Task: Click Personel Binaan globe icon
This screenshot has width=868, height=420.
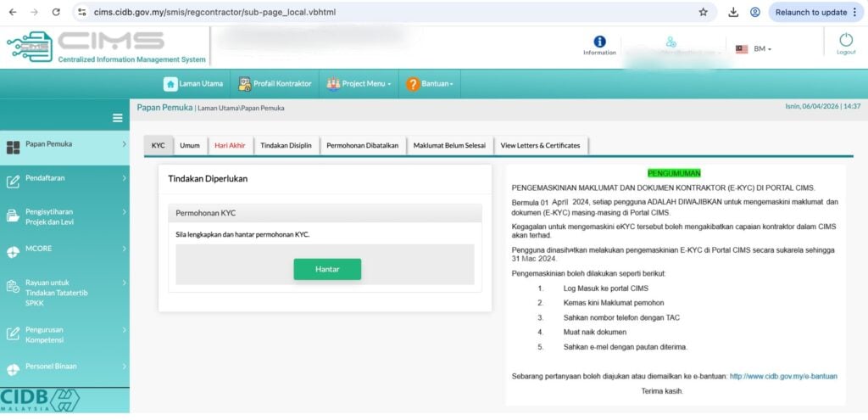Action: [x=13, y=370]
